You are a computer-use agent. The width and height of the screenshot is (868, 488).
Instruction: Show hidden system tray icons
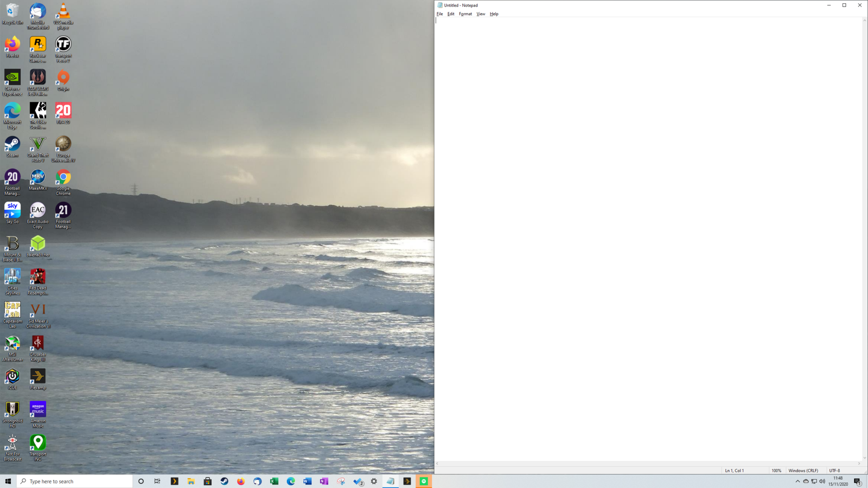(797, 481)
